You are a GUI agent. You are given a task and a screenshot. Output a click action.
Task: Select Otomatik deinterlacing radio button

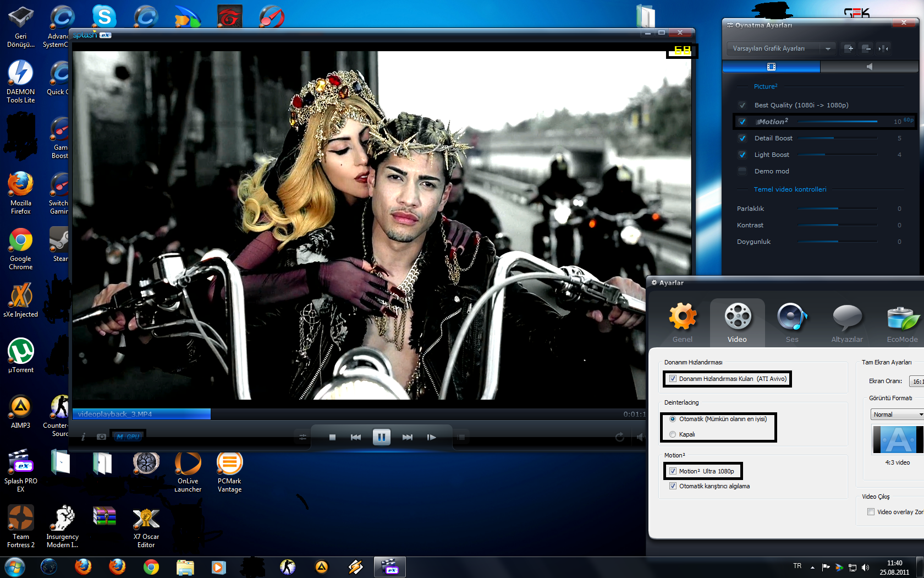(x=673, y=419)
